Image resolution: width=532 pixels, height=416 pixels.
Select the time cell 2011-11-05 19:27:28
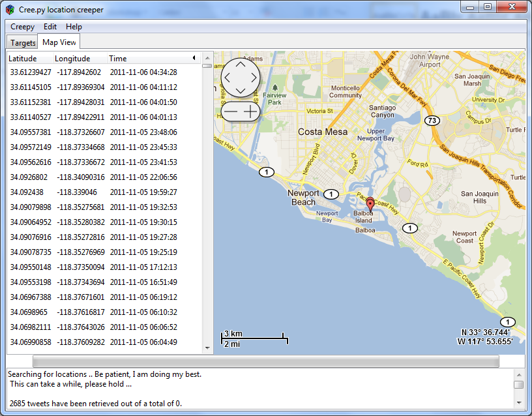click(x=143, y=237)
